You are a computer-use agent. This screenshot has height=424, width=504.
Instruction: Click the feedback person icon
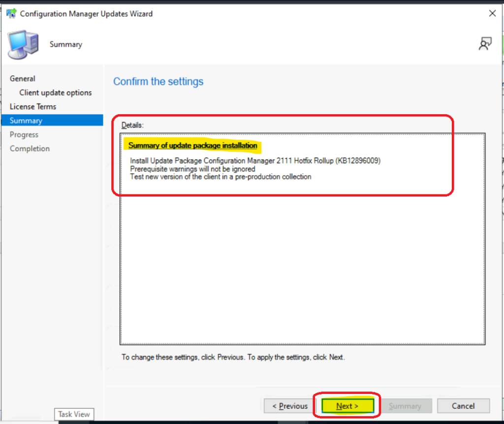485,44
